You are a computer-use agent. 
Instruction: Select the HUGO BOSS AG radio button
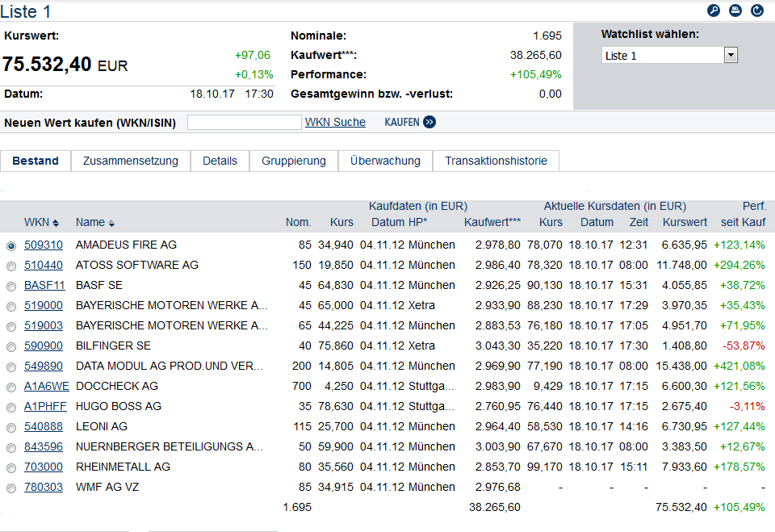click(x=10, y=408)
